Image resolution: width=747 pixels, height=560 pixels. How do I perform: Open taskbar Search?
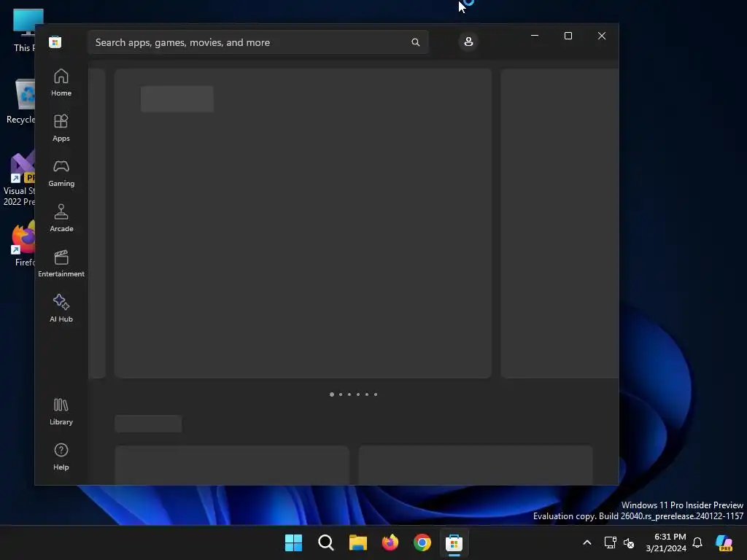coord(326,542)
